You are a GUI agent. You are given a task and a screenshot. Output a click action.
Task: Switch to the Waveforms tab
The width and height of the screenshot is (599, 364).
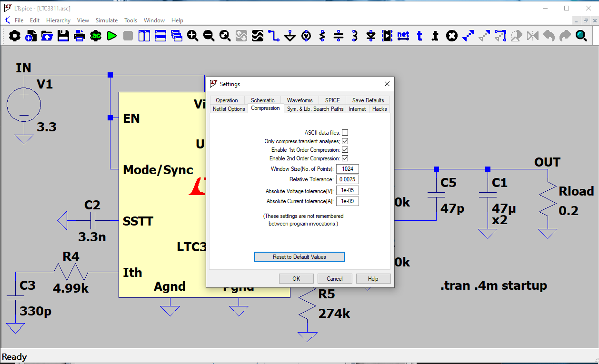[299, 100]
